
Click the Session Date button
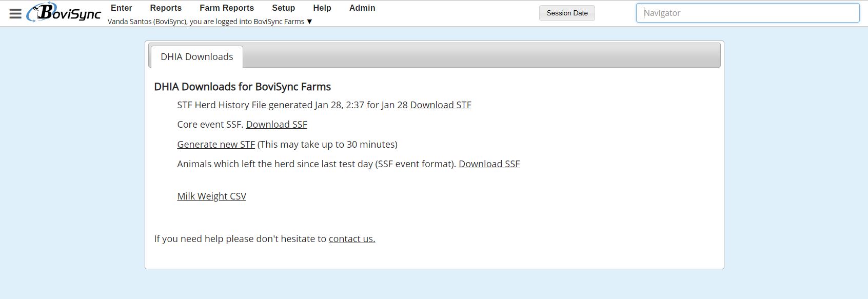(x=567, y=13)
